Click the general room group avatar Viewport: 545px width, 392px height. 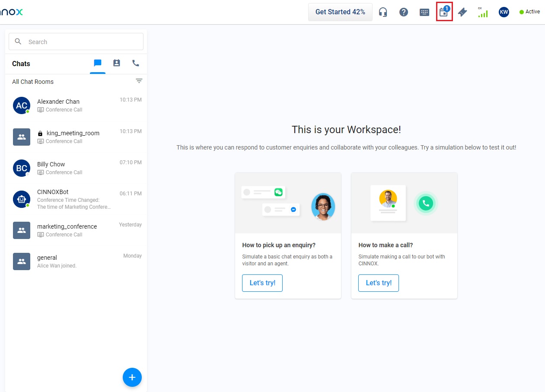pos(22,261)
